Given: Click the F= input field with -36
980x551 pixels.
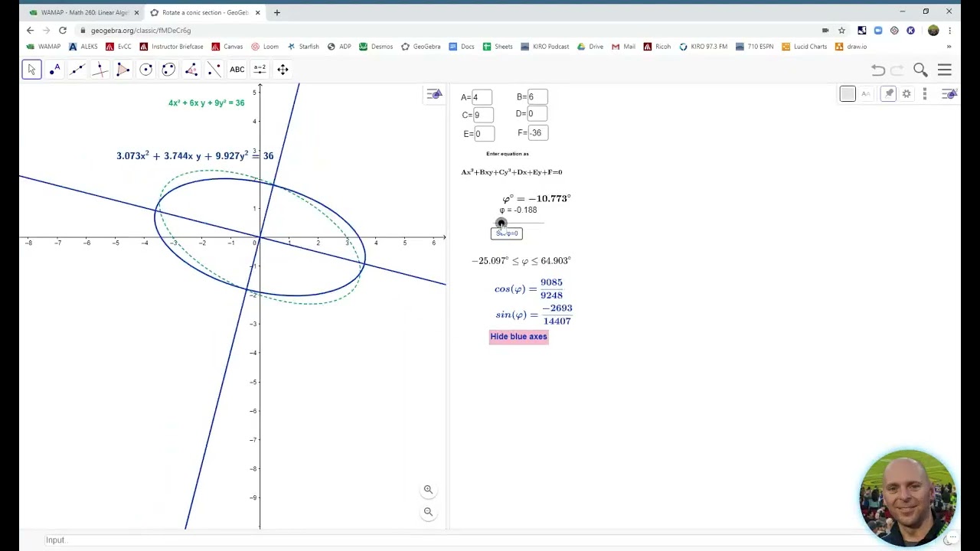Looking at the screenshot, I should tap(537, 133).
